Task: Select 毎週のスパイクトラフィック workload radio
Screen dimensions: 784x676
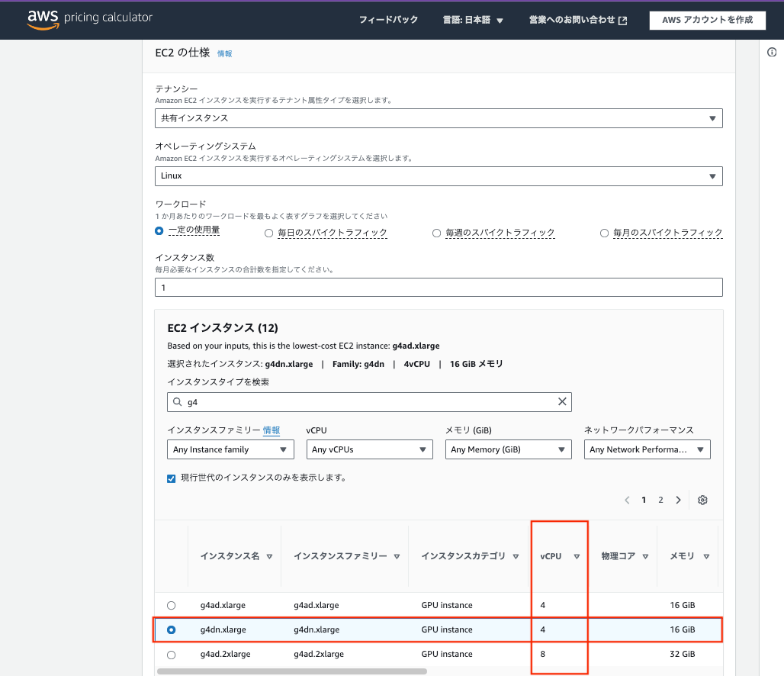Action: pyautogui.click(x=436, y=233)
